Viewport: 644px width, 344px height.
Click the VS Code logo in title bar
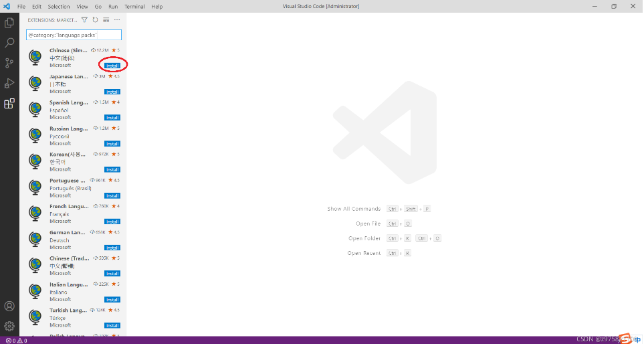[7, 6]
